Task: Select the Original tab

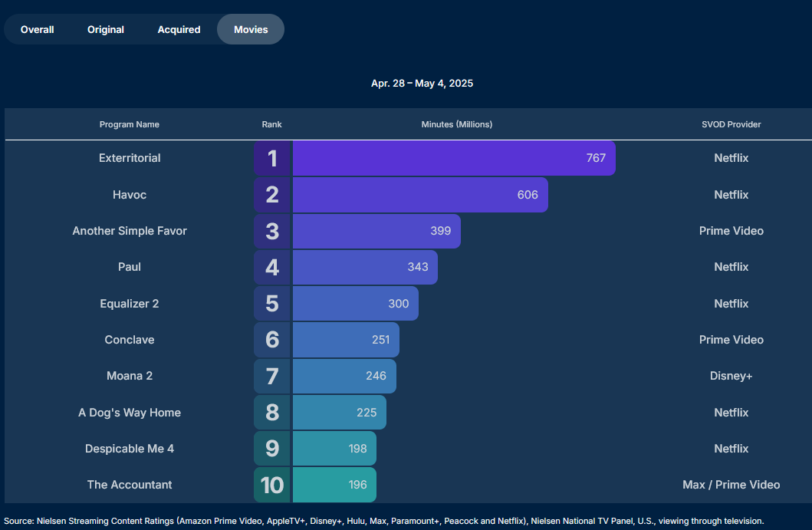Action: point(106,30)
